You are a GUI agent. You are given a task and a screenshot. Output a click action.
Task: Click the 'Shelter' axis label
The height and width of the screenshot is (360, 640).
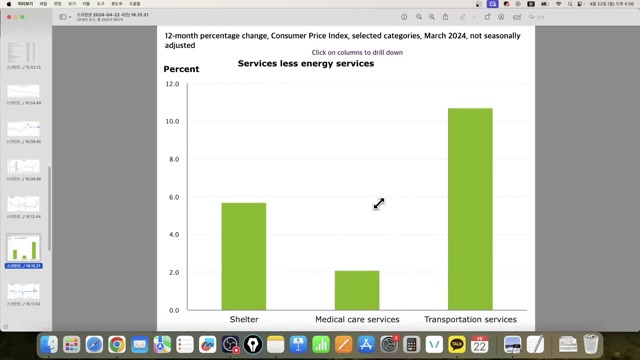(x=244, y=319)
